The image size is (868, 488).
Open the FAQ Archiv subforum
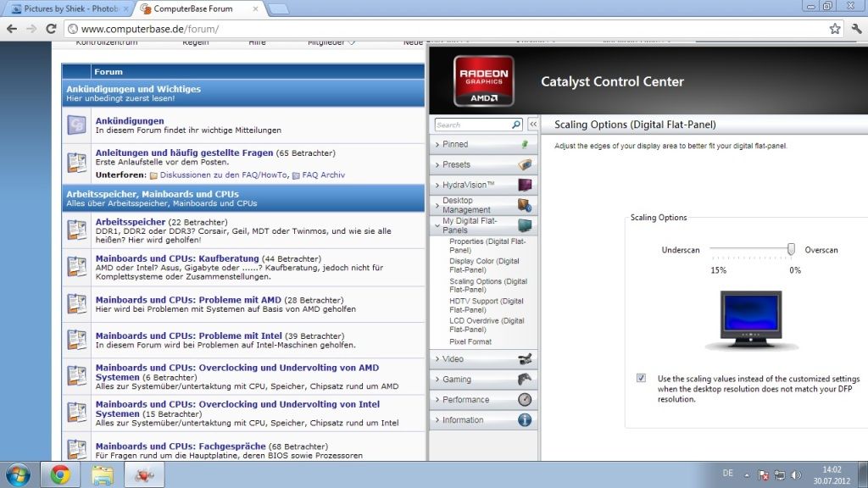[323, 175]
